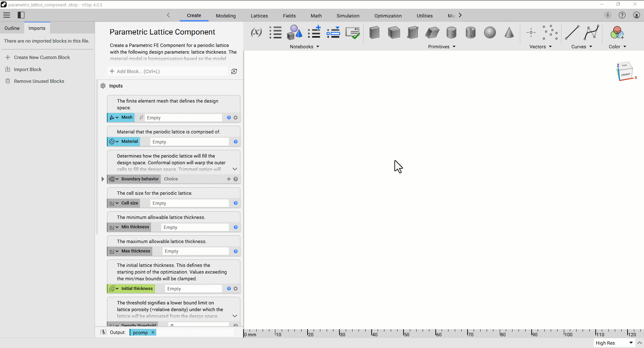644x348 pixels.
Task: Click the bulleted list notebook icon
Action: coord(275,33)
